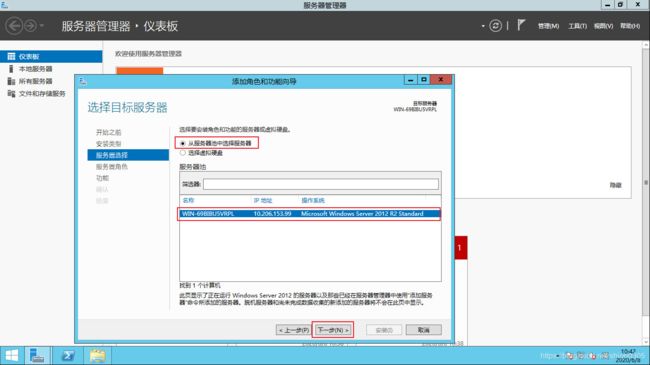Select server row WIN-69BBUSVRPL in pool list
This screenshot has width=650, height=365.
click(x=310, y=214)
